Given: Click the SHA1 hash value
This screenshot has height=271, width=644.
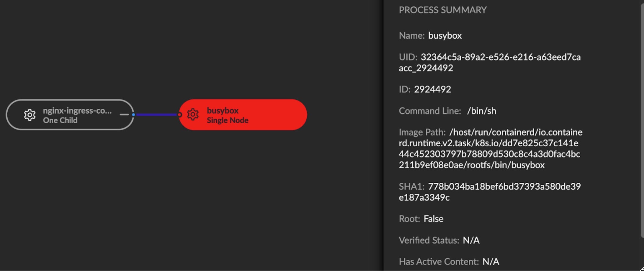Looking at the screenshot, I should click(x=504, y=186).
